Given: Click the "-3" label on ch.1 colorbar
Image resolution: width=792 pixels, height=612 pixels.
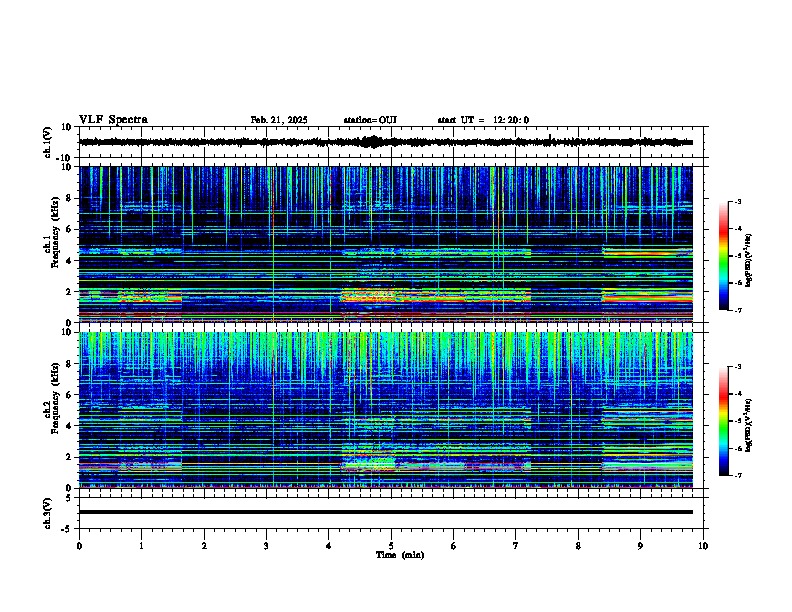Looking at the screenshot, I should point(737,201).
